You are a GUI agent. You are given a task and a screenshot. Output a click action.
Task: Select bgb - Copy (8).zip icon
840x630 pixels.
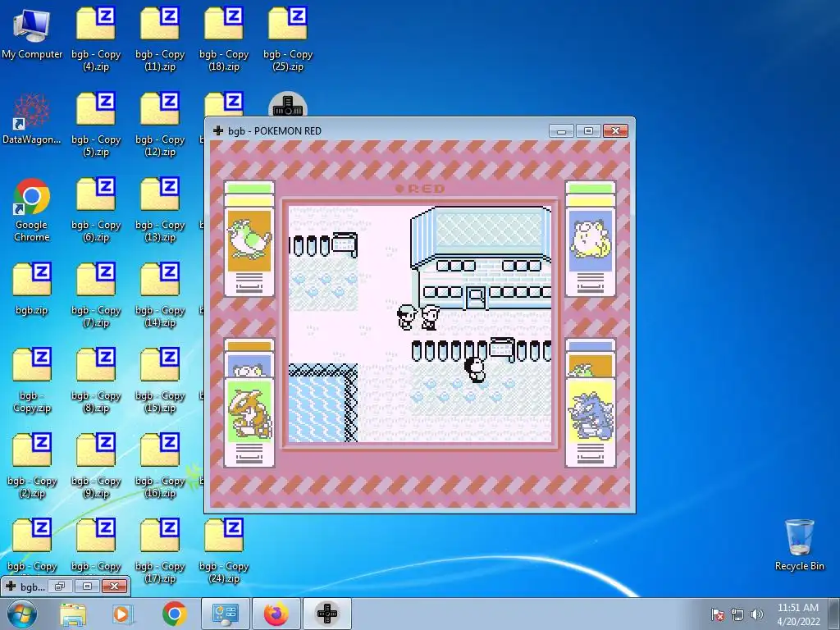96,381
